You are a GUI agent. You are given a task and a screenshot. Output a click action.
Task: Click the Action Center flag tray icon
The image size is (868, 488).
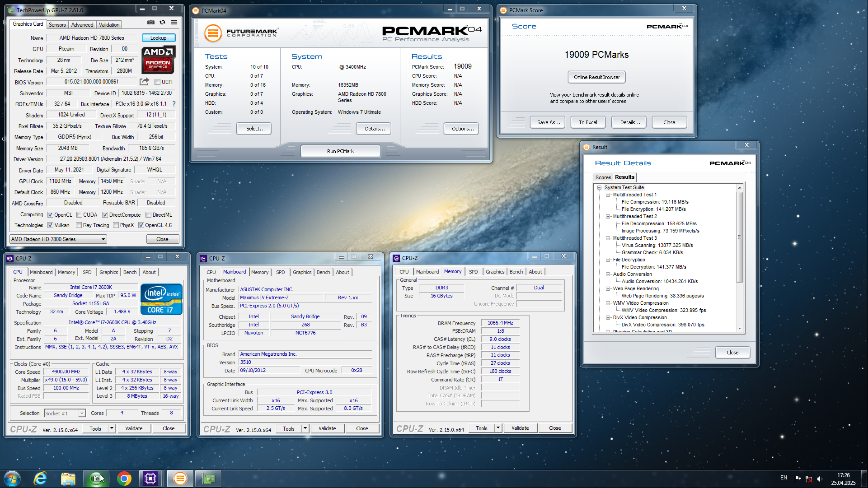coord(798,479)
